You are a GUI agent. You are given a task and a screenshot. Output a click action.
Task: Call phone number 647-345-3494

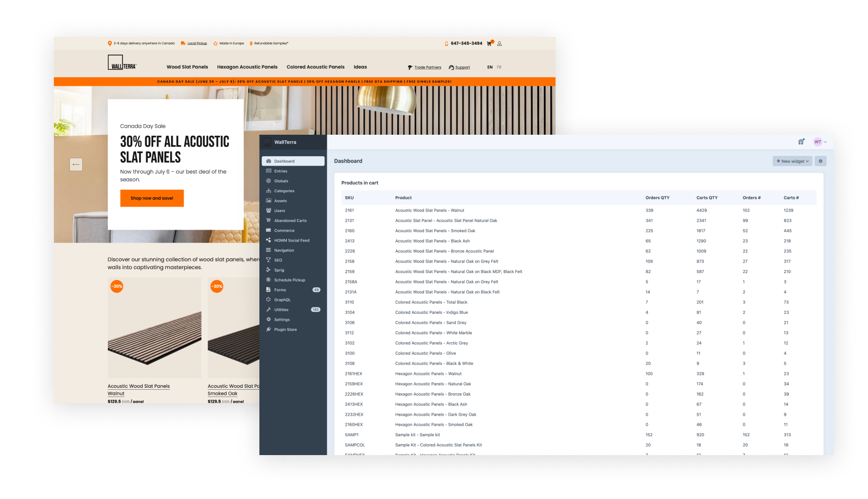pyautogui.click(x=466, y=43)
